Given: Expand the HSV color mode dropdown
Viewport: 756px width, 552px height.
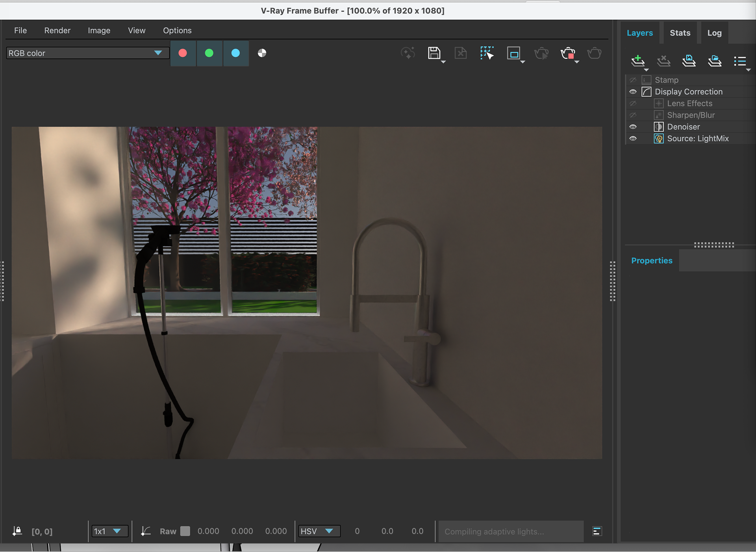Looking at the screenshot, I should pyautogui.click(x=319, y=531).
